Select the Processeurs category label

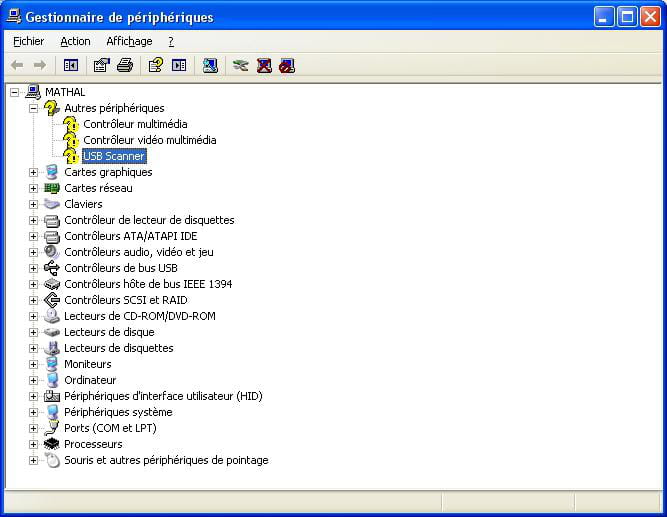tap(93, 444)
